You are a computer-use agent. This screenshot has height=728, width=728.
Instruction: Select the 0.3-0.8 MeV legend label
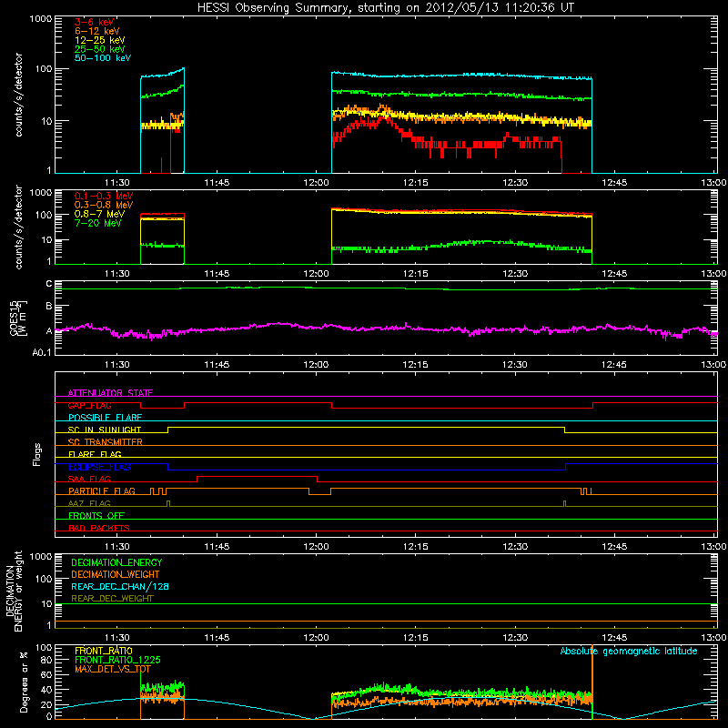tap(104, 205)
